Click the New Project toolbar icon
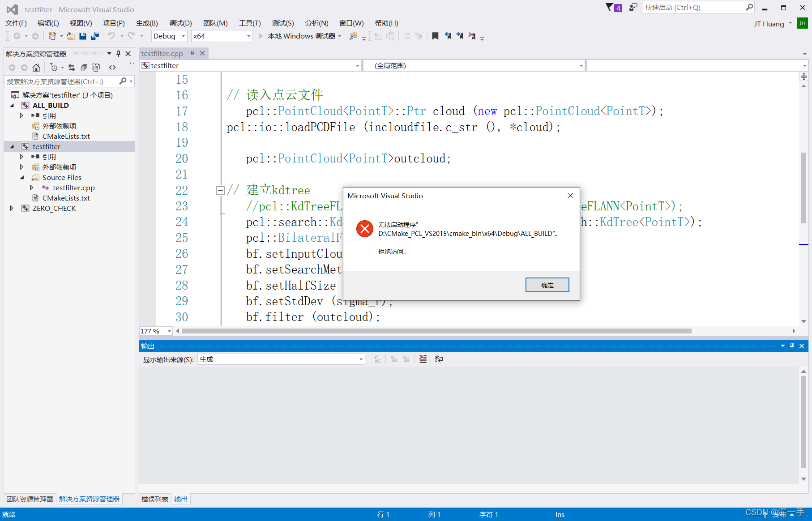Image resolution: width=812 pixels, height=521 pixels. coord(52,36)
